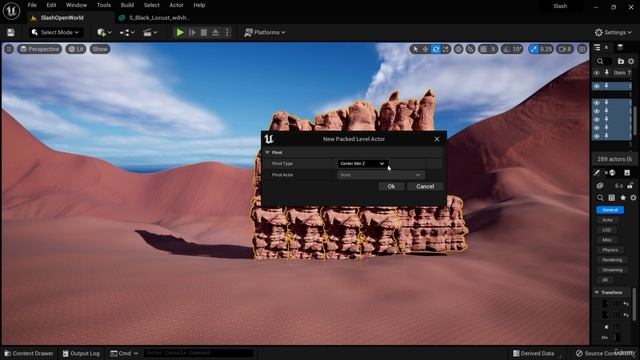Image resolution: width=640 pixels, height=360 pixels.
Task: Toggle visibility of the first highlighted Outliner row
Action: point(597,86)
